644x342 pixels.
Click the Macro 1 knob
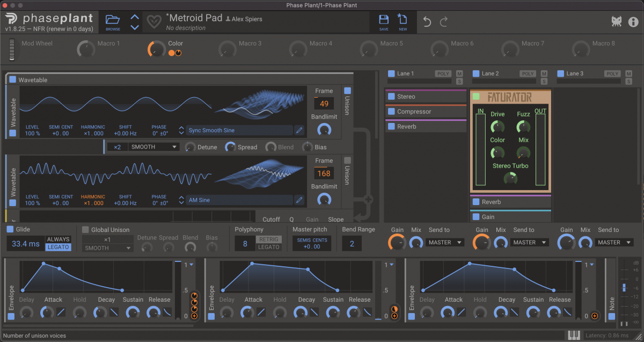(86, 50)
